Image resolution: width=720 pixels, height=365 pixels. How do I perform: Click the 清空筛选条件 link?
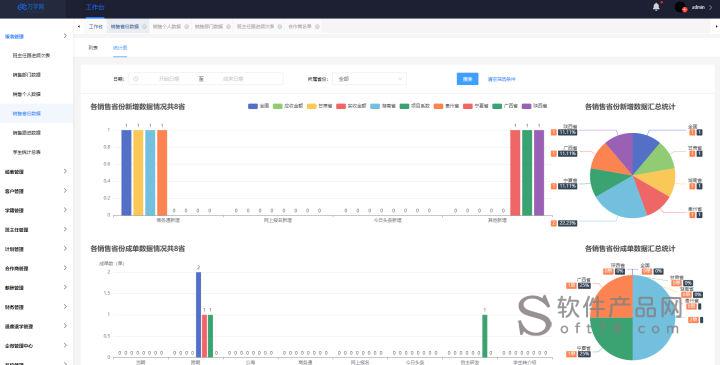501,79
